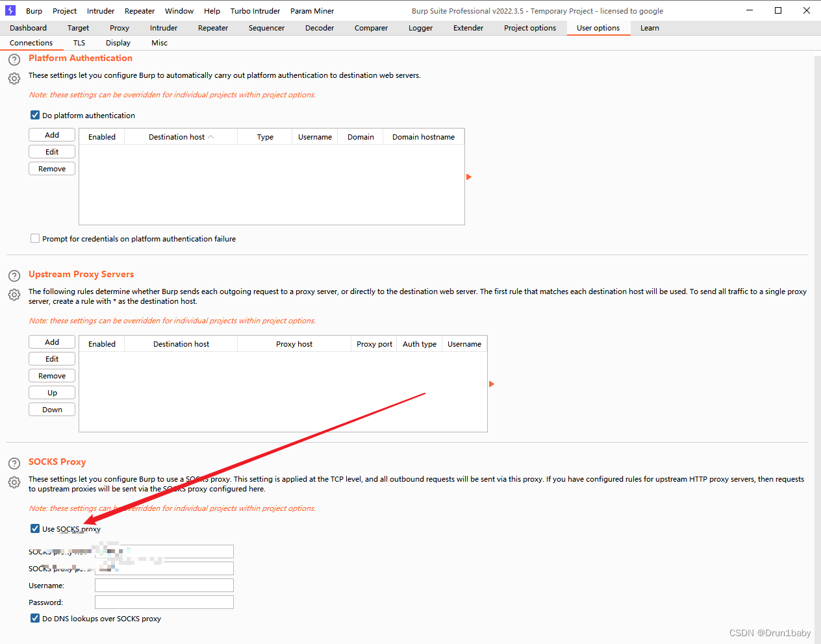
Task: Open the Project menu
Action: point(64,11)
